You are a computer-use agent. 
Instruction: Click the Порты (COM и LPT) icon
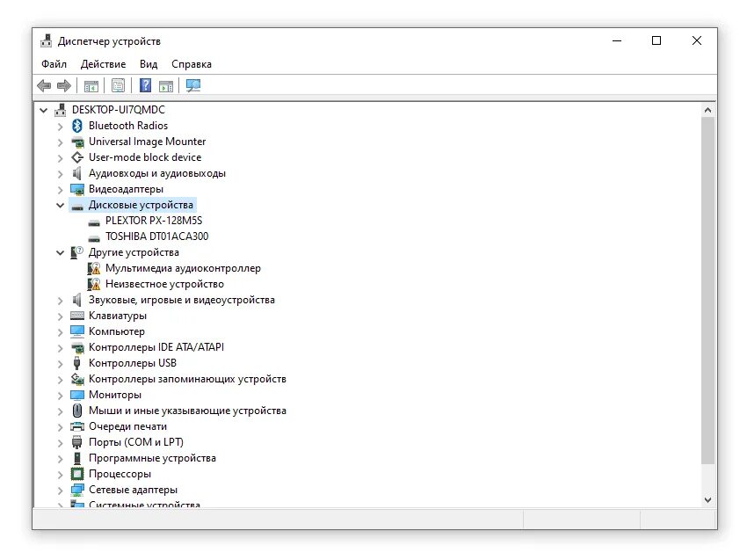(x=76, y=442)
